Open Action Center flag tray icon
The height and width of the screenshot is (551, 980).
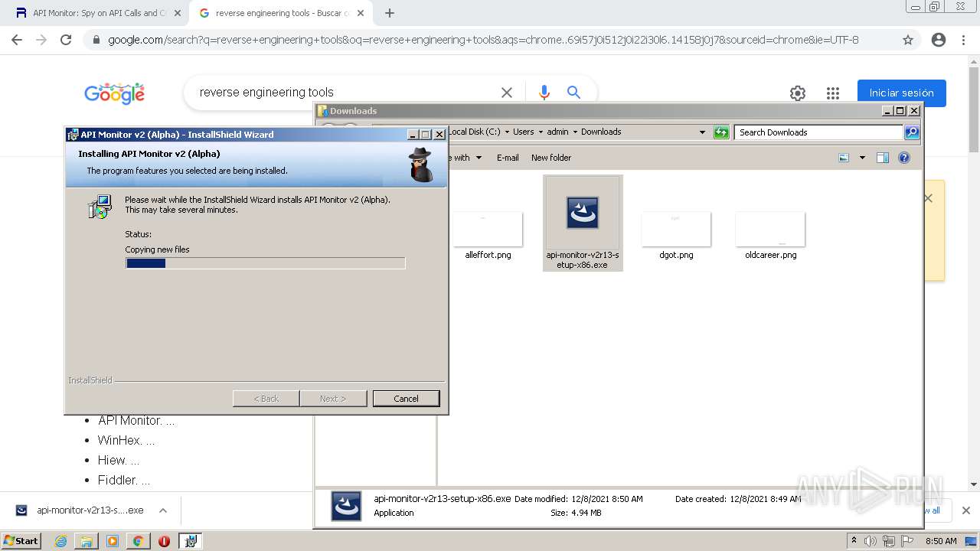[x=906, y=541]
